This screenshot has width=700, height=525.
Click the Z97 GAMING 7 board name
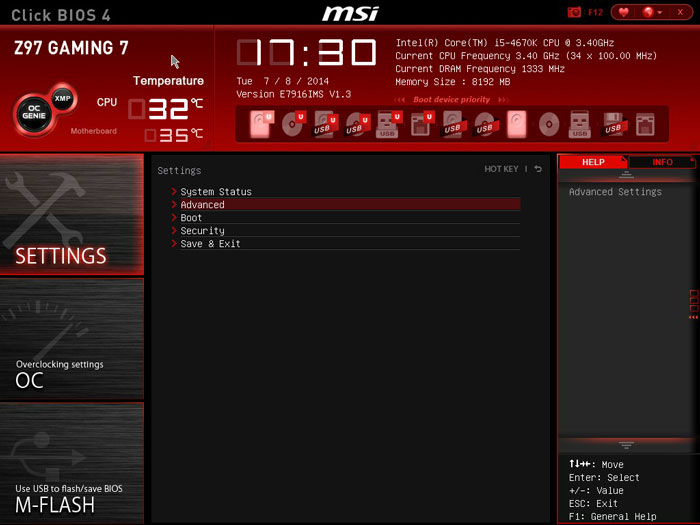click(x=71, y=48)
